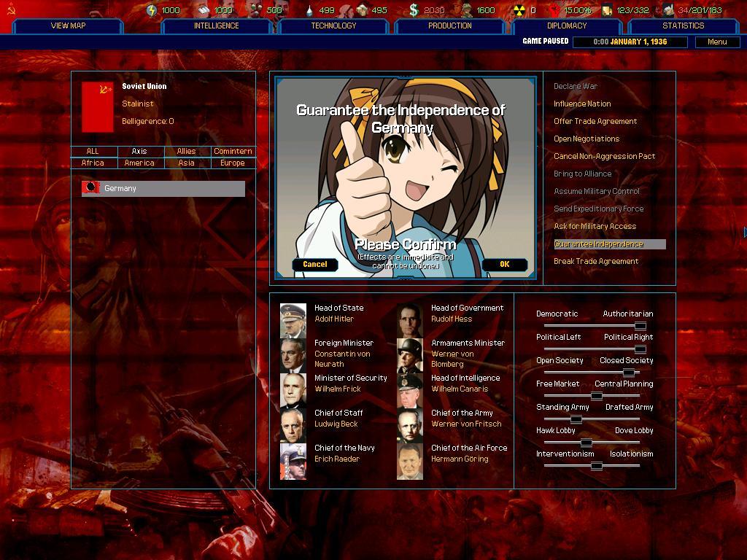Confirm the guarantee with OK
Viewport: 747px width, 560px height.
[x=505, y=264]
